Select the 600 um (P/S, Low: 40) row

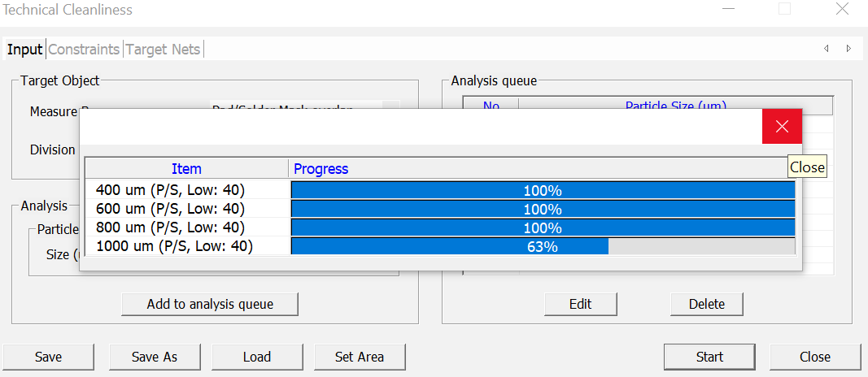click(171, 209)
